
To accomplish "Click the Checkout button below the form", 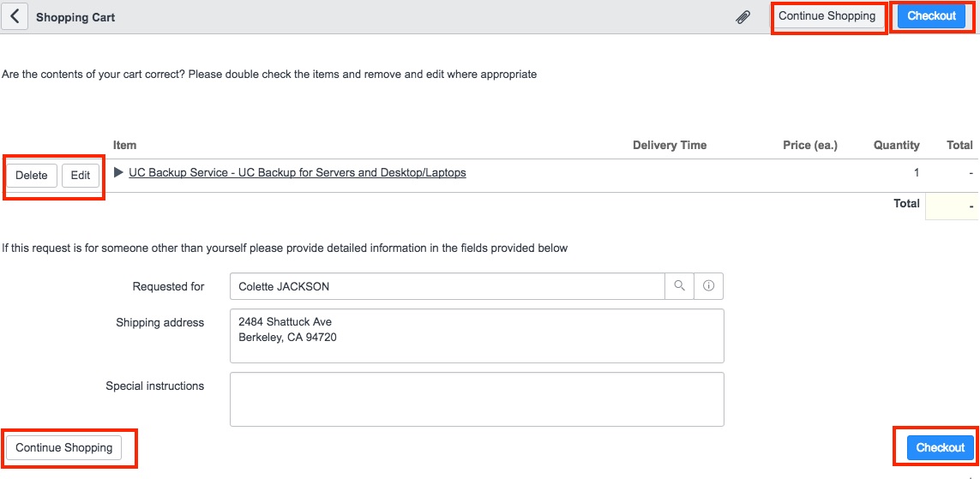I will click(x=940, y=447).
